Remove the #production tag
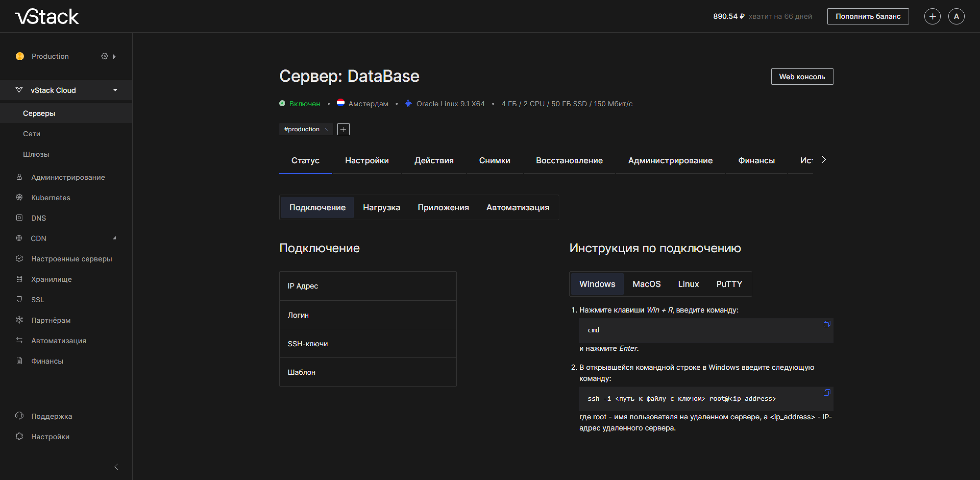980x480 pixels. 326,129
